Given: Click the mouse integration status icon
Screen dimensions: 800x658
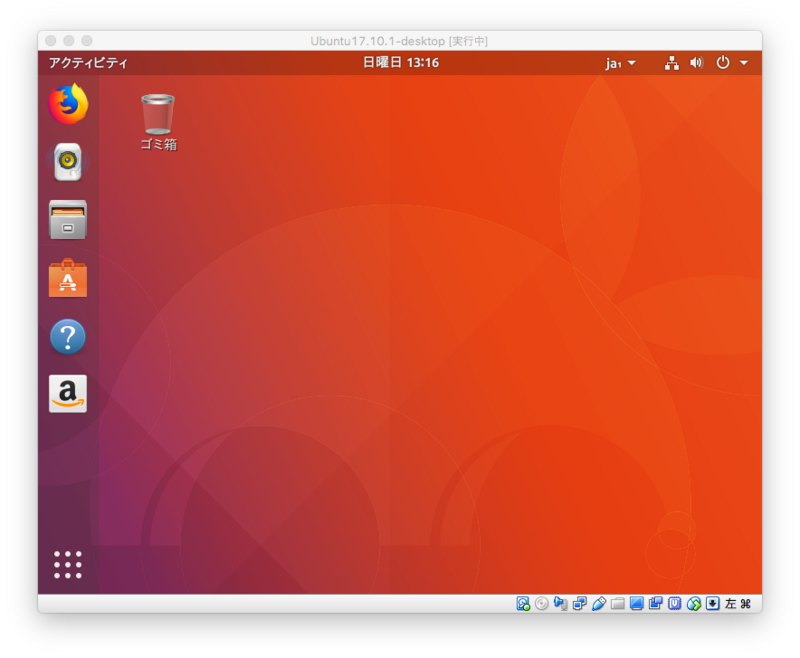Looking at the screenshot, I should (x=694, y=604).
